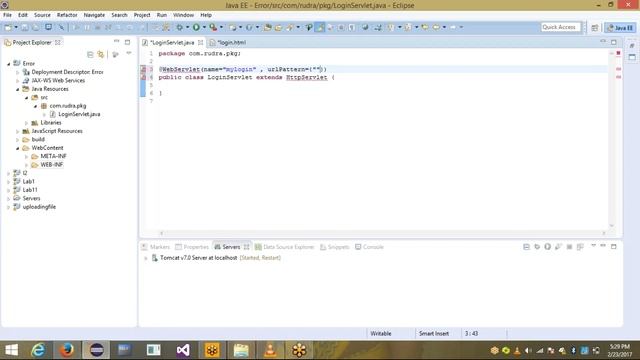The image size is (640, 360).
Task: Open the Window menu
Action: 183,15
